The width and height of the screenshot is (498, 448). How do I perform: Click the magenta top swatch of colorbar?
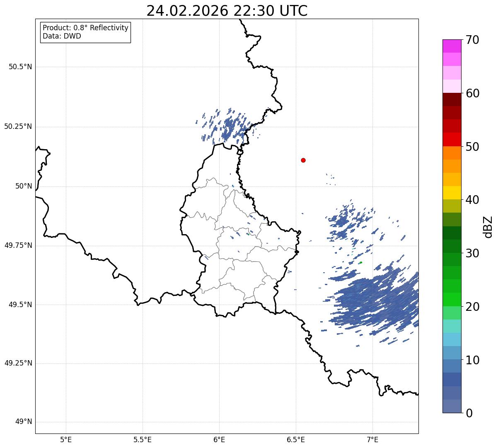[452, 46]
